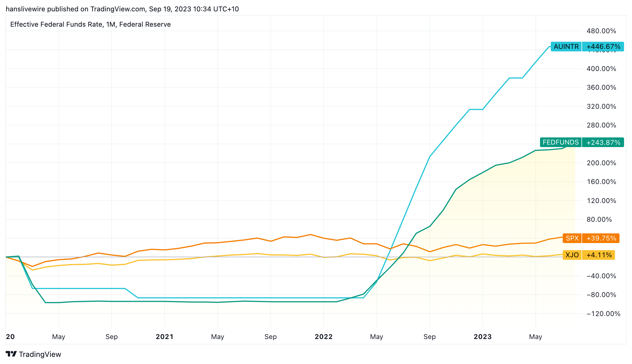The height and width of the screenshot is (364, 632).
Task: Click the TradingView logo icon
Action: pyautogui.click(x=11, y=354)
